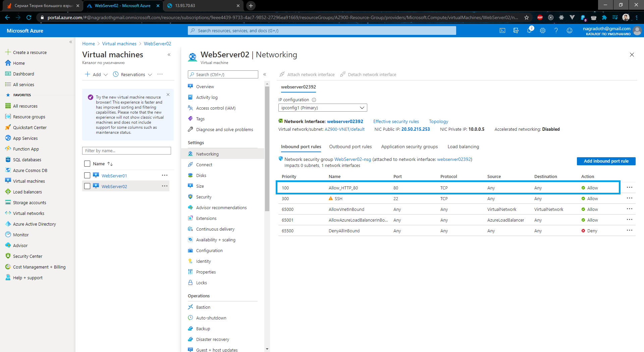The height and width of the screenshot is (352, 644).
Task: Open Bastion under Operations
Action: [203, 307]
